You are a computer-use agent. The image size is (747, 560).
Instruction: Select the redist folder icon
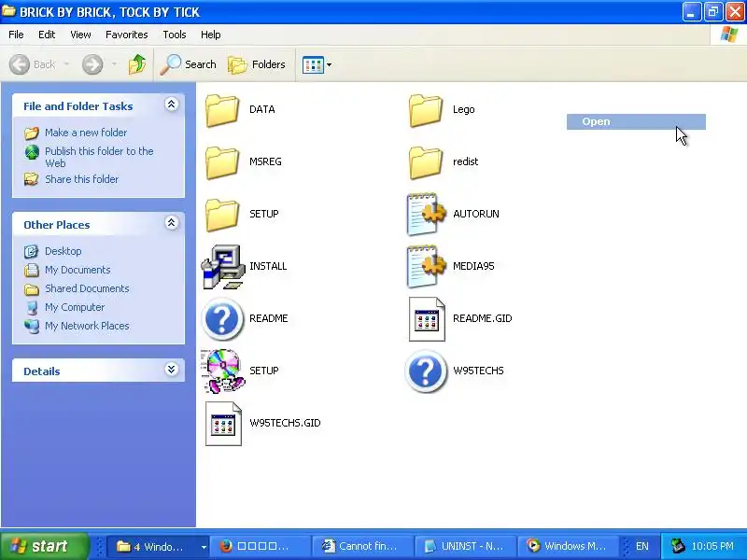[x=426, y=162]
